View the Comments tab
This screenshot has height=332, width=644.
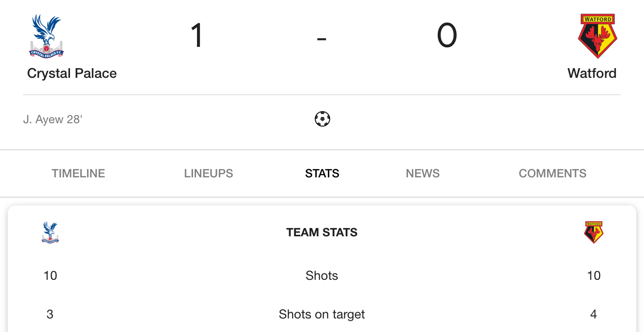pos(553,173)
